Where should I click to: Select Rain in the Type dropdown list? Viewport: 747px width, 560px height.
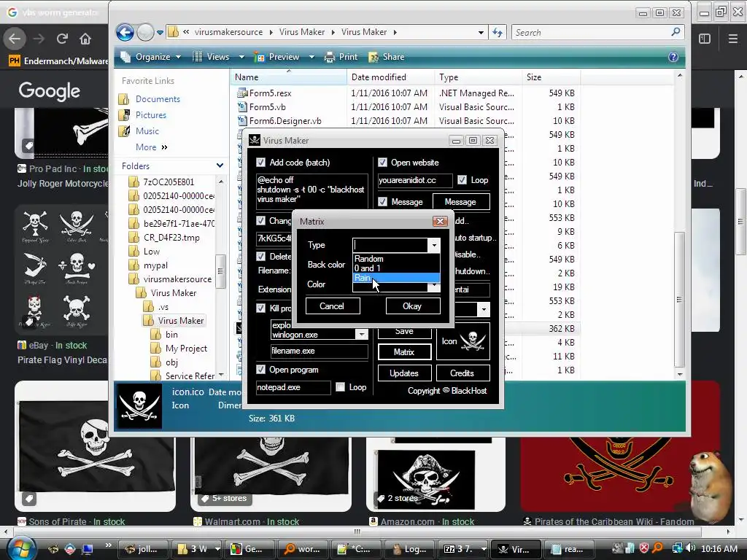(x=396, y=278)
